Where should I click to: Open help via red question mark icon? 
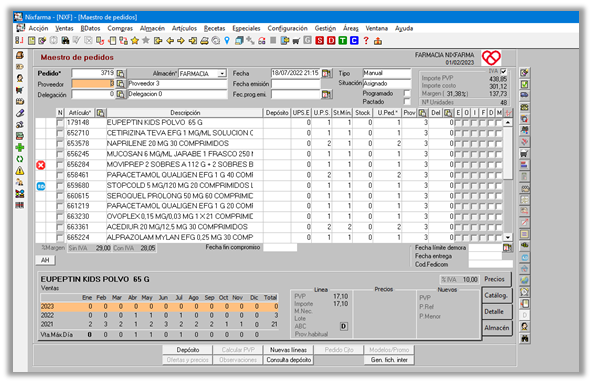(366, 41)
